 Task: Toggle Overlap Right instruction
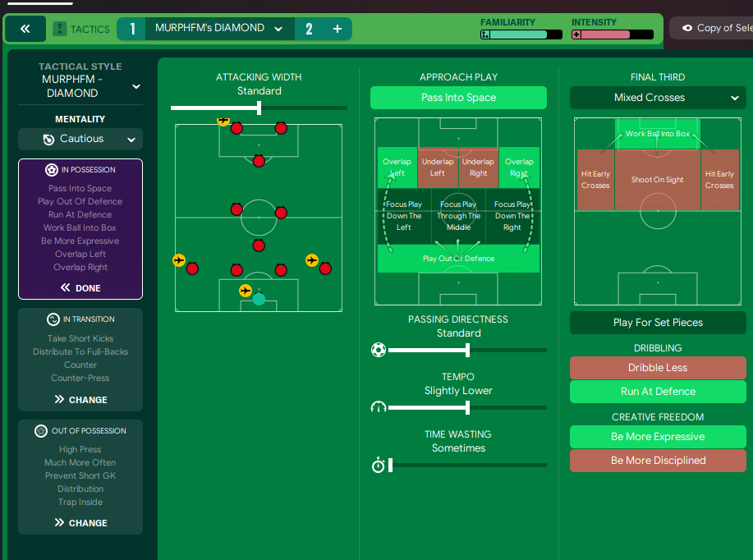click(x=519, y=168)
